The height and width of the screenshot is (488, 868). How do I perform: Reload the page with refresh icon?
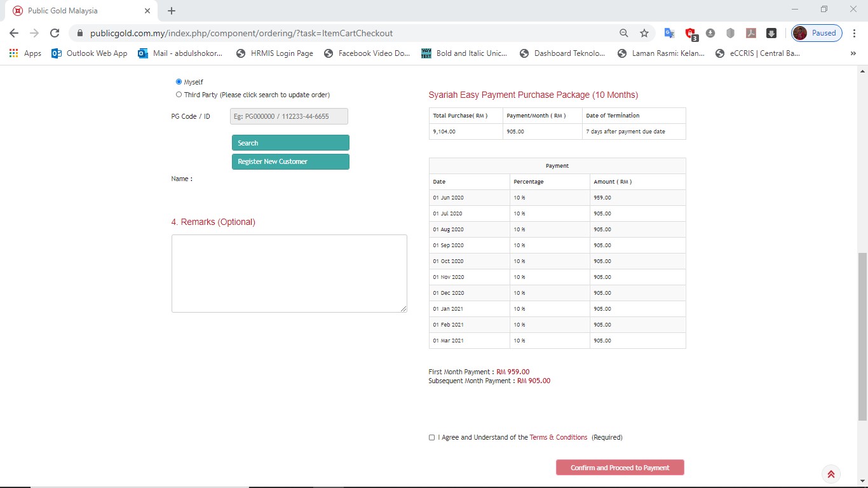tap(55, 33)
